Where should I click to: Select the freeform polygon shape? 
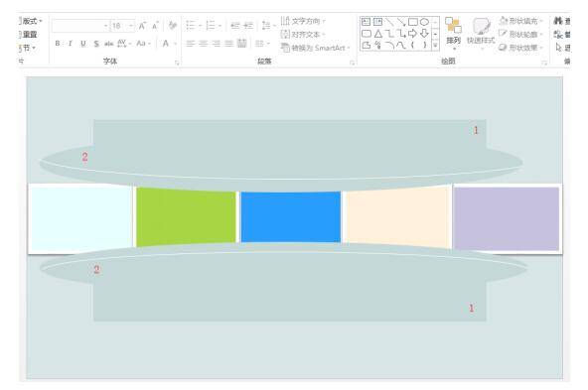366,46
